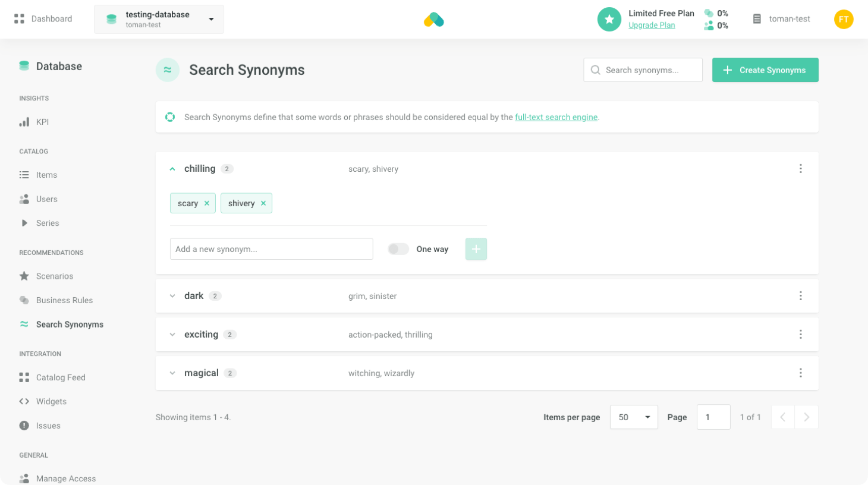The width and height of the screenshot is (868, 485).
Task: Click the Create Synonyms button
Action: [x=765, y=70]
